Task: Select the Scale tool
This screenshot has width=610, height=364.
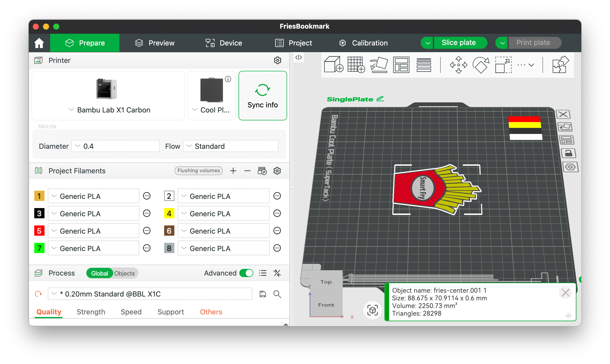Action: click(x=503, y=65)
